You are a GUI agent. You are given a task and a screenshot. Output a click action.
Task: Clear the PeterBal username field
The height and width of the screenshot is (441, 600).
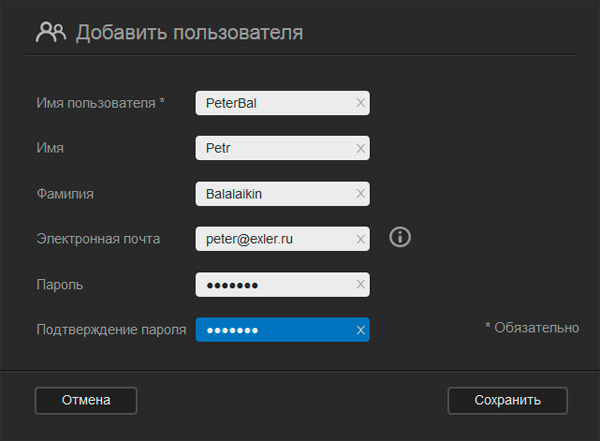(360, 103)
